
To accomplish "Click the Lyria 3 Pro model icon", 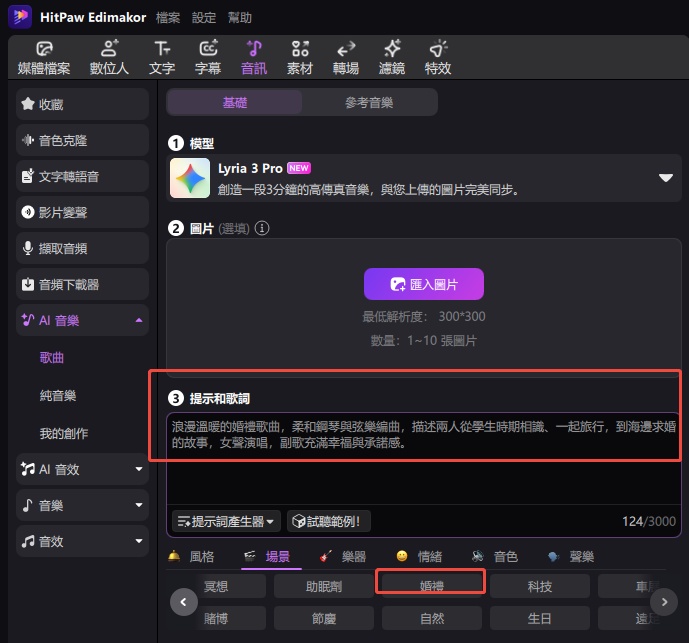I will 190,178.
